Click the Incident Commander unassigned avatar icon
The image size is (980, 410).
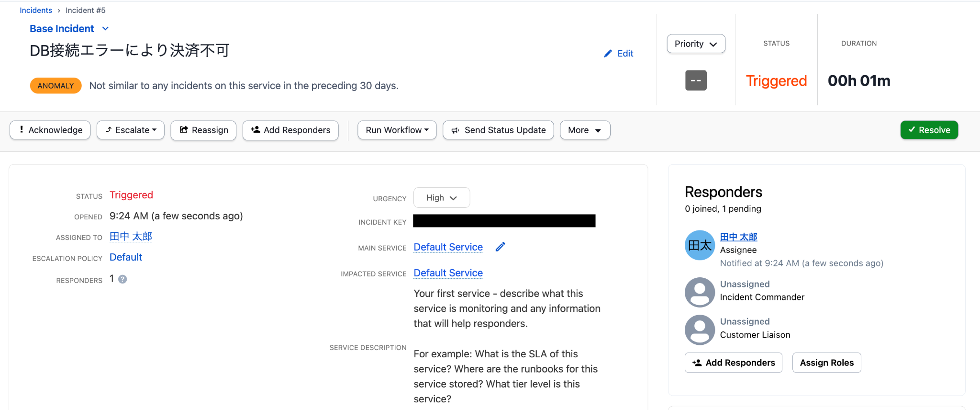tap(700, 292)
